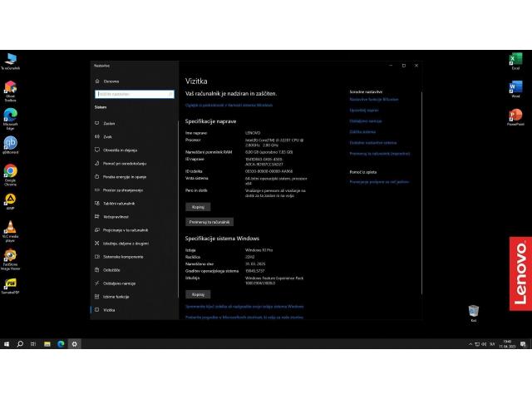Click the LENOVO device name value
532x399 pixels.
[x=253, y=133]
